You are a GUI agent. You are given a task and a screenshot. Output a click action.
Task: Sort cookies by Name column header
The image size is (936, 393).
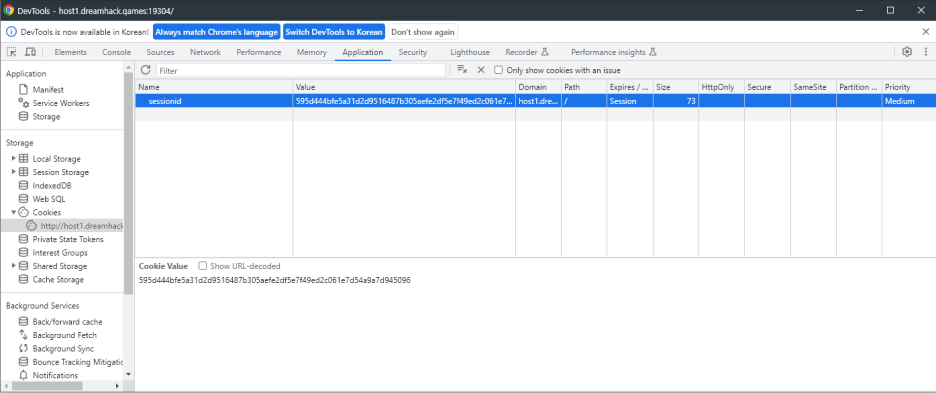click(214, 87)
